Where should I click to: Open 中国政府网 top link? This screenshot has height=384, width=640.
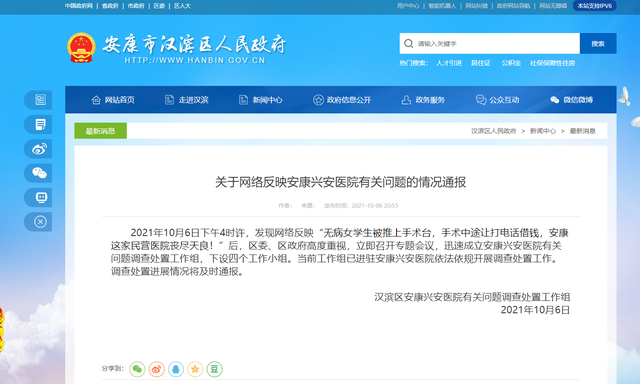[x=78, y=6]
